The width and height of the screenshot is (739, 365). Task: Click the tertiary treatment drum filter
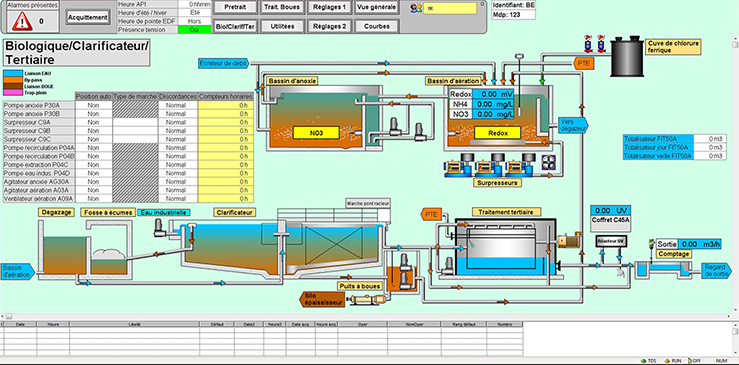click(505, 247)
